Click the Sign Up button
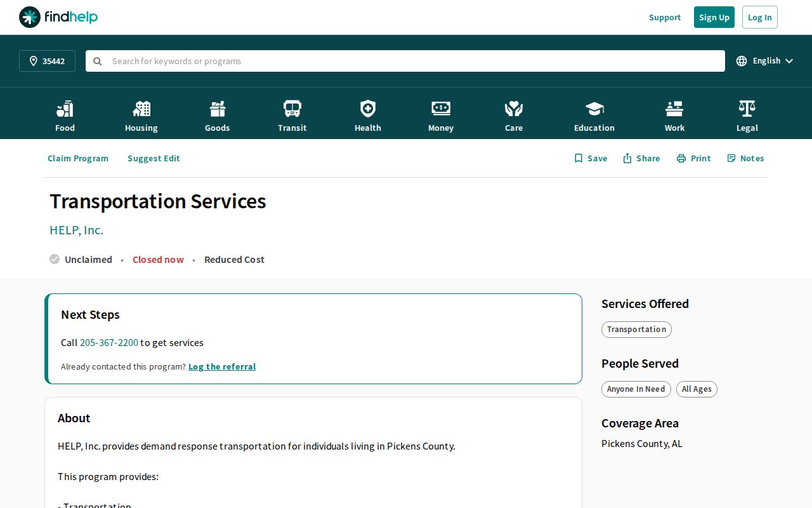This screenshot has width=812, height=508. coord(714,17)
